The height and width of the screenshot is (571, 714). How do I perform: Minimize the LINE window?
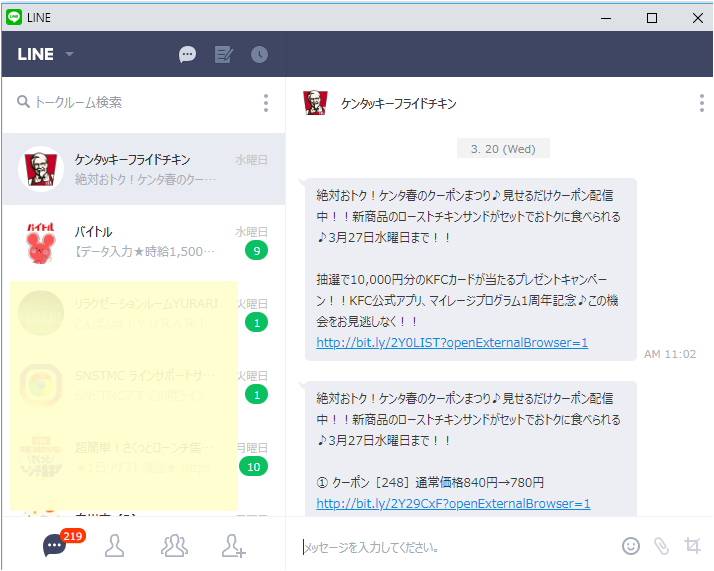606,18
